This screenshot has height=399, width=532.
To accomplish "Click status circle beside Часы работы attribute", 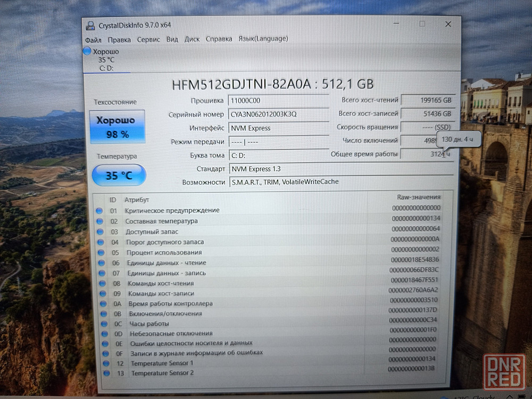I will 103,324.
